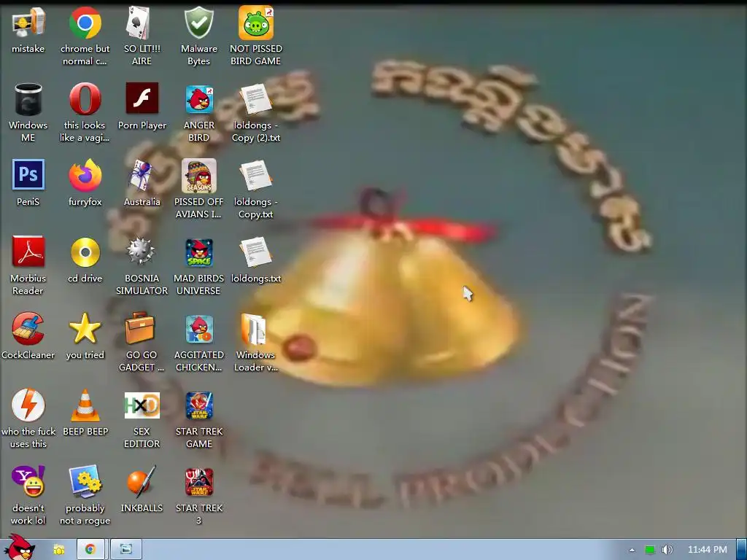Open 'BOSNIA SIMULATOR' minesweeper icon
Viewport: 747px width, 560px height.
(141, 251)
